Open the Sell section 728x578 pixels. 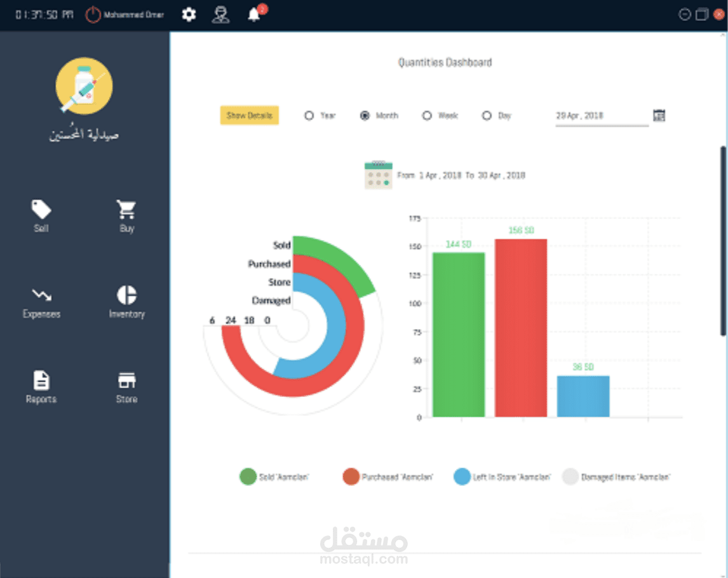[x=41, y=216]
